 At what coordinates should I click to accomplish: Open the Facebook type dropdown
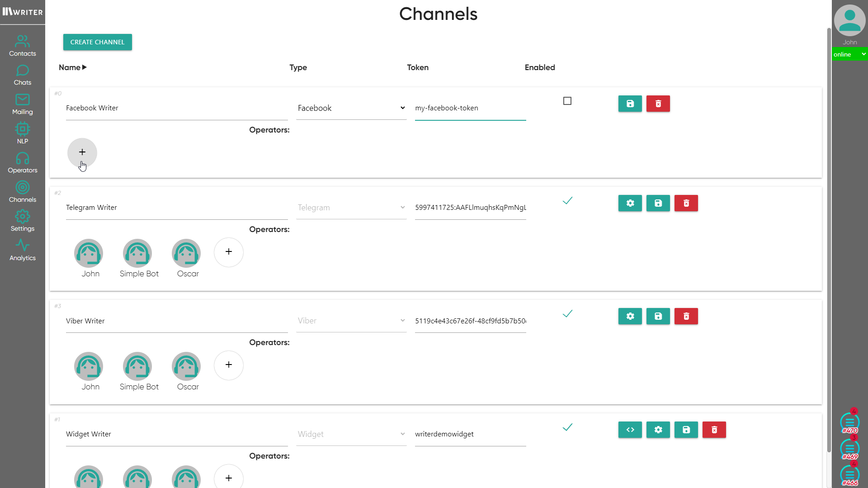click(x=351, y=108)
